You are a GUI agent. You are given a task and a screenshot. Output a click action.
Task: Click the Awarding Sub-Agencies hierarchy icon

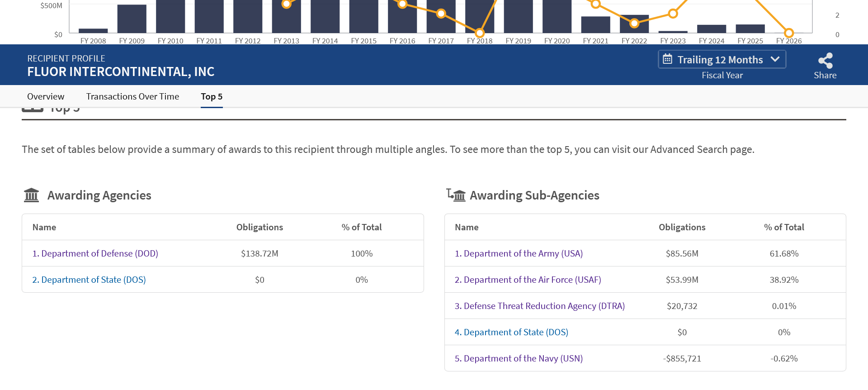click(x=456, y=195)
